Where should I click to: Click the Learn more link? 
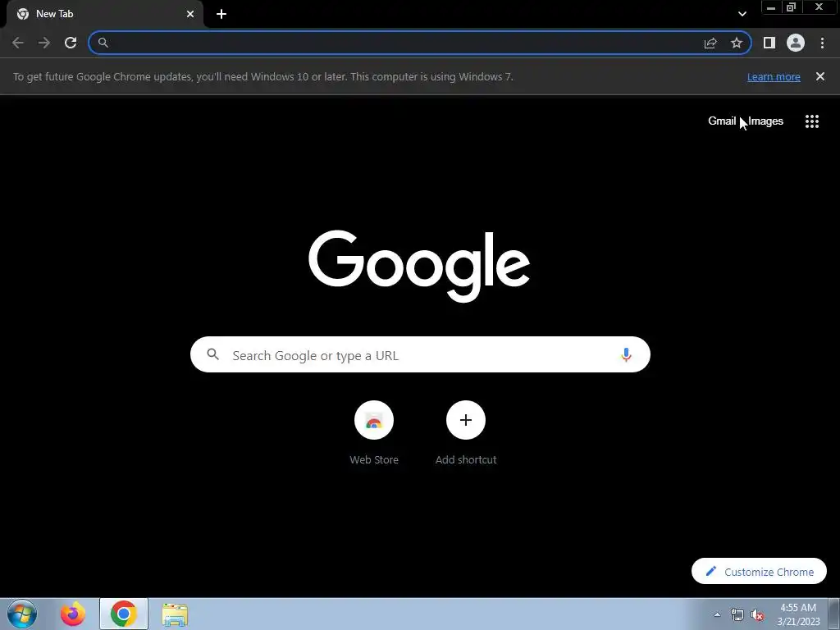774,76
